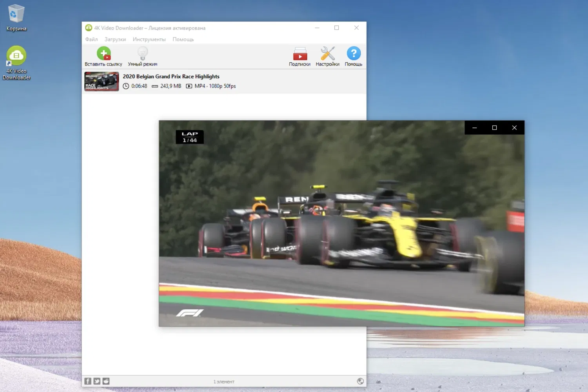Open Настройки using the wrench icon
Viewport: 588px width, 392px height.
[327, 54]
